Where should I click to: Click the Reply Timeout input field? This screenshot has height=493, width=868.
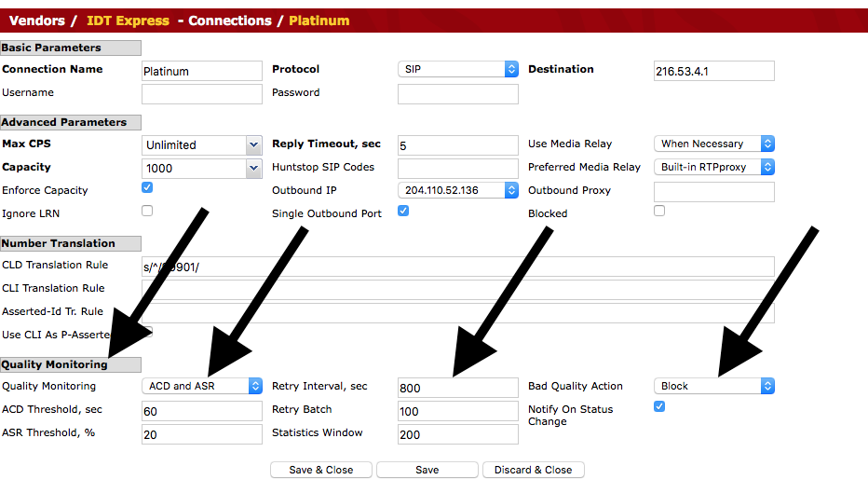458,145
